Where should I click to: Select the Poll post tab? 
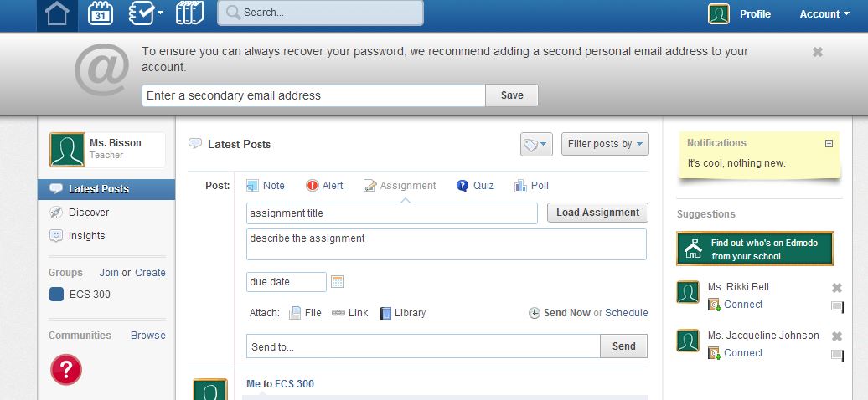pos(531,186)
